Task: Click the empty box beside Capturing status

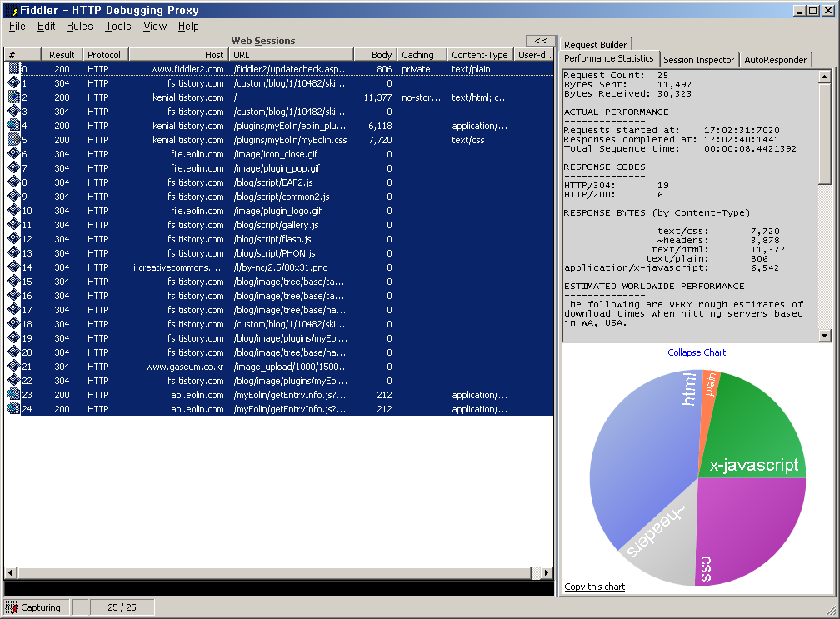Action: point(79,607)
